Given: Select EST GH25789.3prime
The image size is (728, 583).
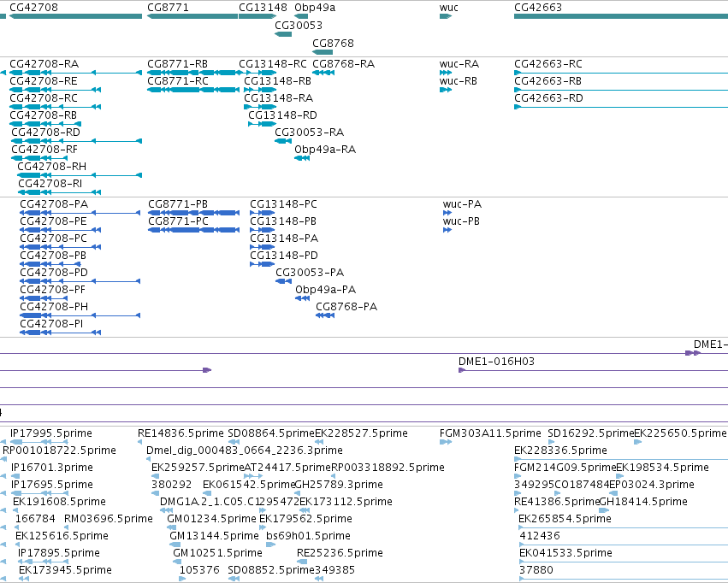Looking at the screenshot, I should pyautogui.click(x=339, y=485).
